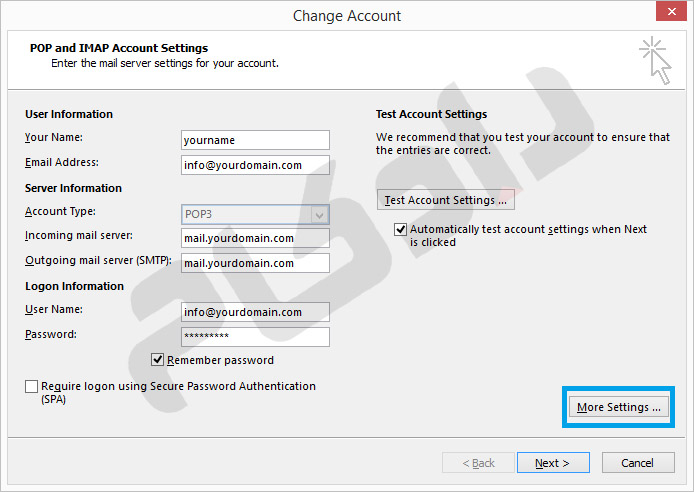Click the Change Account title bar
694x492 pixels.
tap(346, 15)
